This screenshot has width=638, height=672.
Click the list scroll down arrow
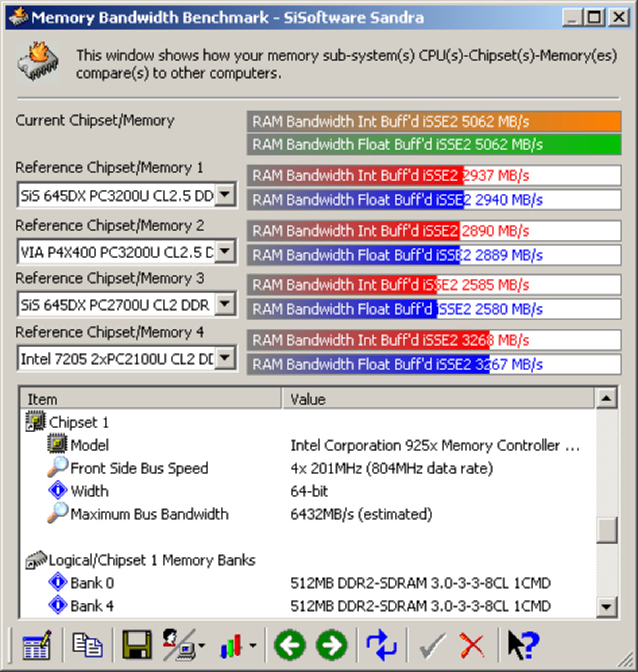click(x=606, y=607)
